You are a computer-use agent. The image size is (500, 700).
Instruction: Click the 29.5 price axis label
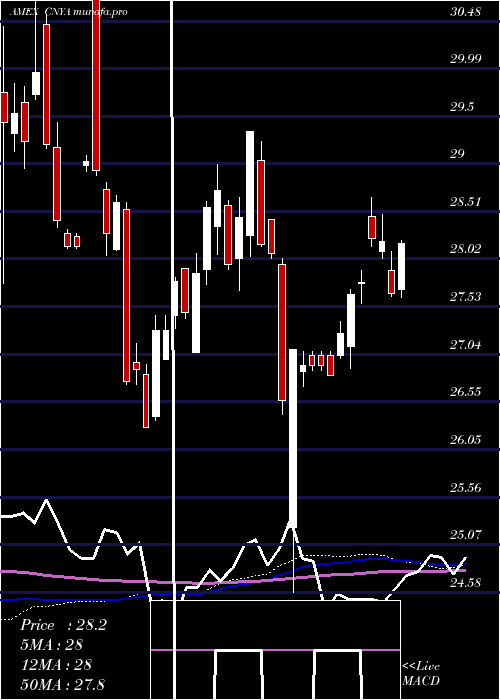[x=462, y=107]
